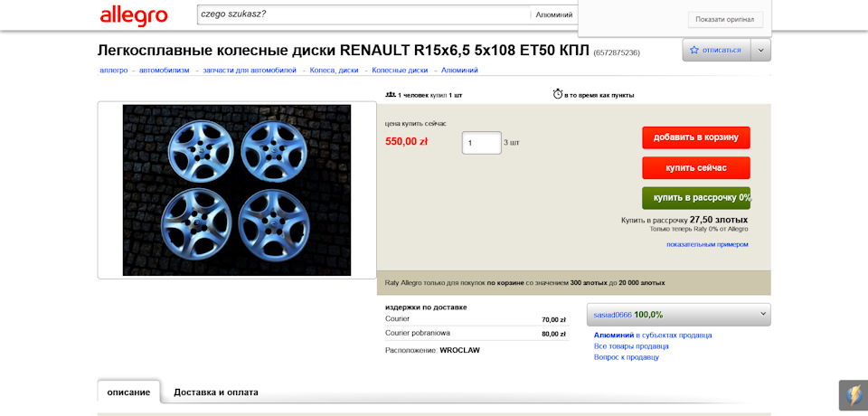
Task: Click 'добавить в корзину' button
Action: [x=696, y=137]
